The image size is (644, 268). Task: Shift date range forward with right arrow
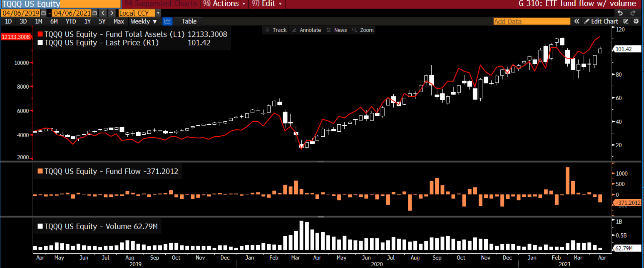coord(112,13)
